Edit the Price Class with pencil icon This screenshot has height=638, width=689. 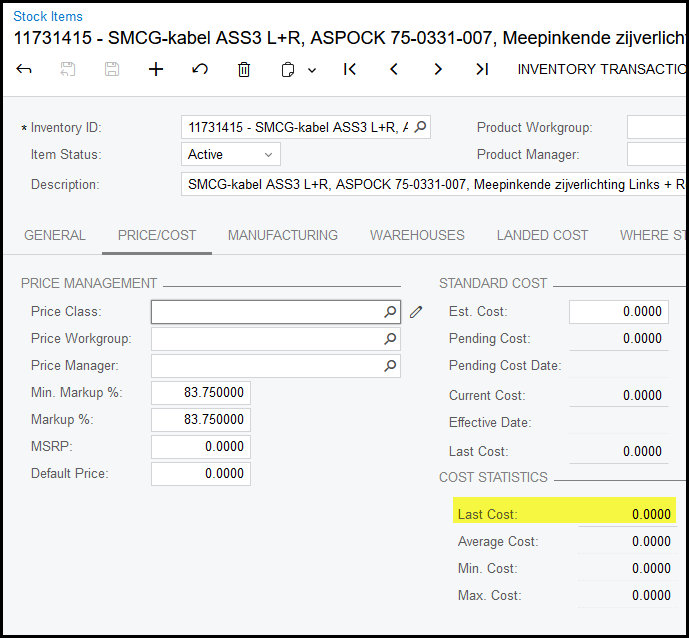[416, 312]
